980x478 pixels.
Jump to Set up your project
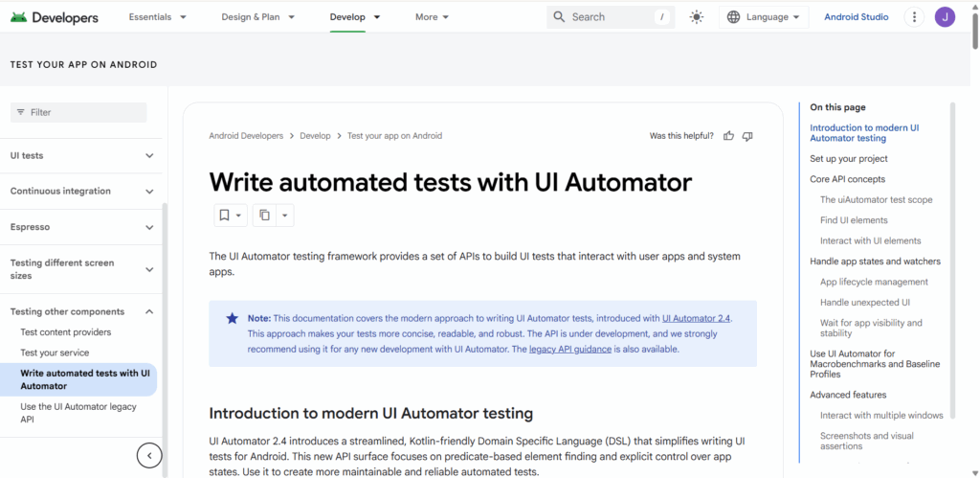849,159
